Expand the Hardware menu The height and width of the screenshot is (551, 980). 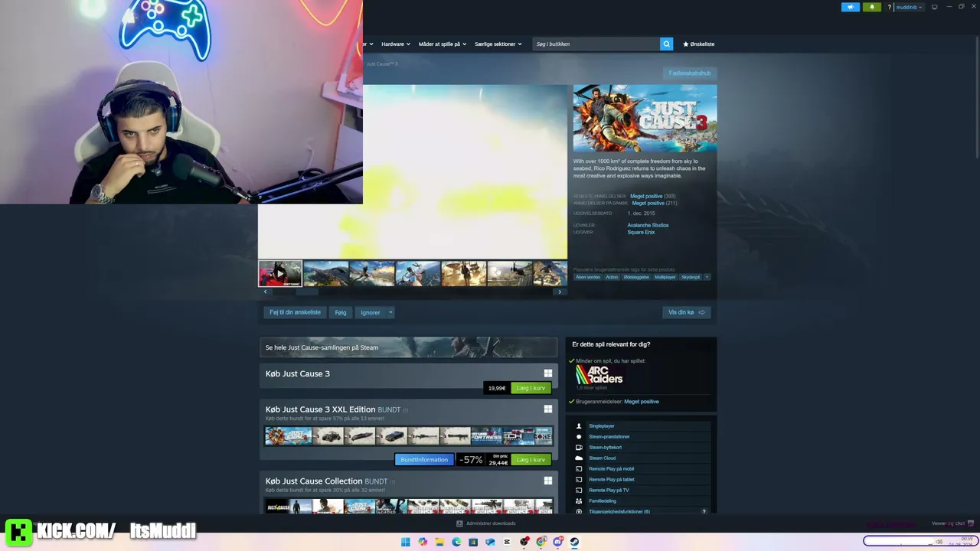pyautogui.click(x=396, y=44)
